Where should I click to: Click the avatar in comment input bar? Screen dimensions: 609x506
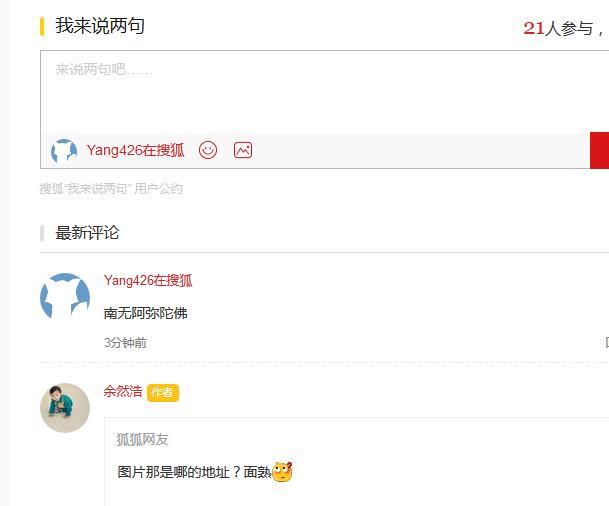click(x=64, y=151)
